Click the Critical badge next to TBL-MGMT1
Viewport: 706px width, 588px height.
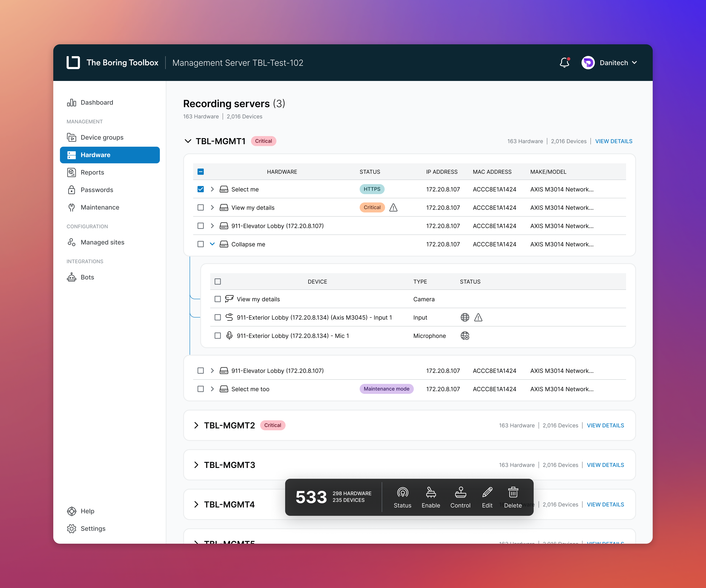pos(263,141)
